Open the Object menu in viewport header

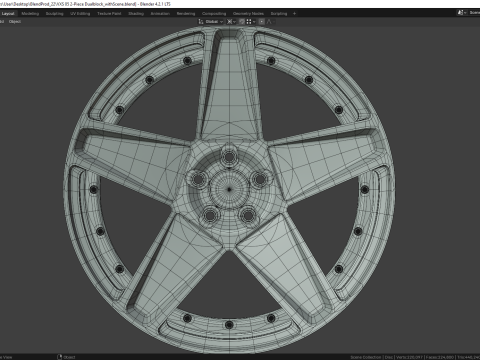(x=15, y=22)
